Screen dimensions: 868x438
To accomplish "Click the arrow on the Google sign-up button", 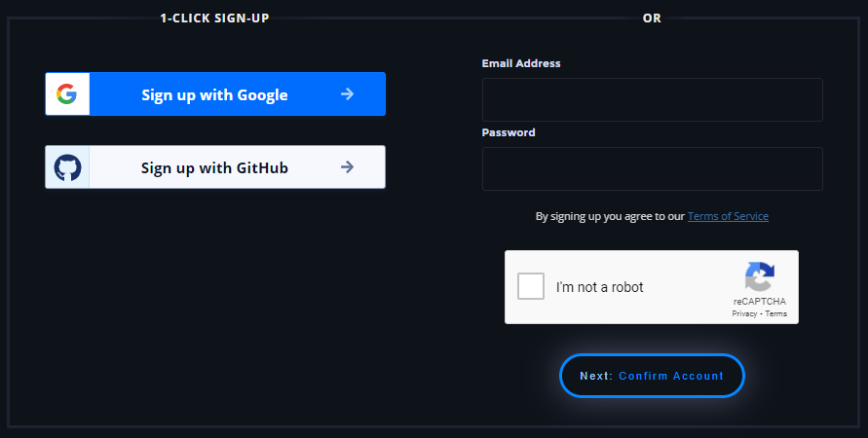I will click(x=347, y=94).
